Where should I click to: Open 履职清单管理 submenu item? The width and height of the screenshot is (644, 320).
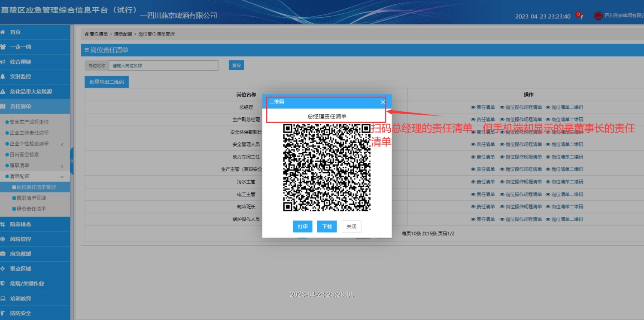click(x=31, y=198)
